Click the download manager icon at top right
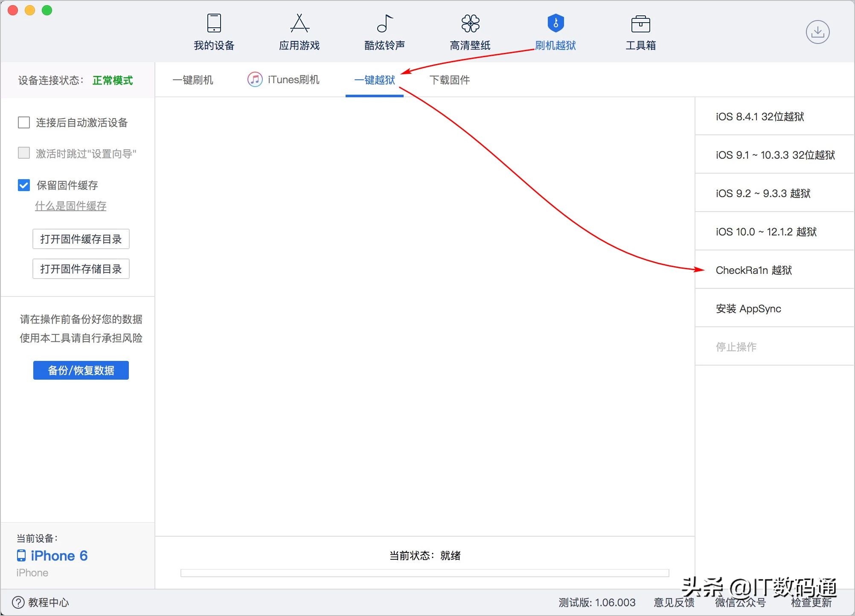This screenshot has width=855, height=616. 818,32
